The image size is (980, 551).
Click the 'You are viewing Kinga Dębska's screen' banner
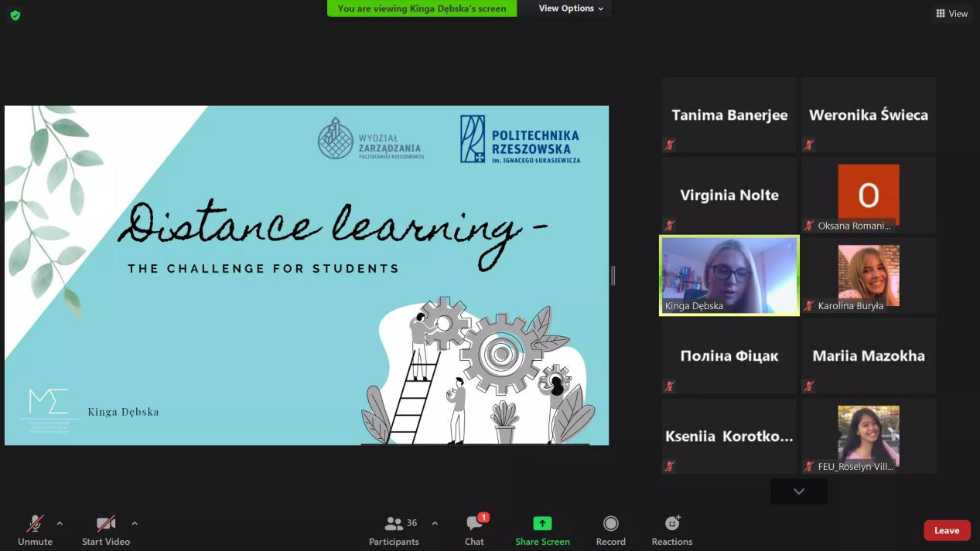click(422, 9)
